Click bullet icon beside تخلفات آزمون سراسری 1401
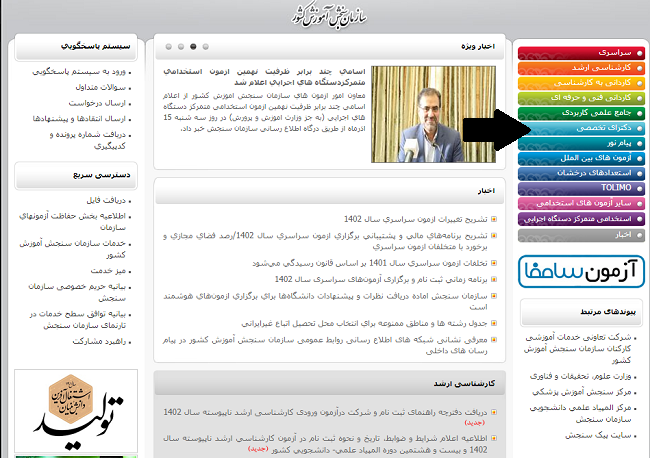 (494, 263)
